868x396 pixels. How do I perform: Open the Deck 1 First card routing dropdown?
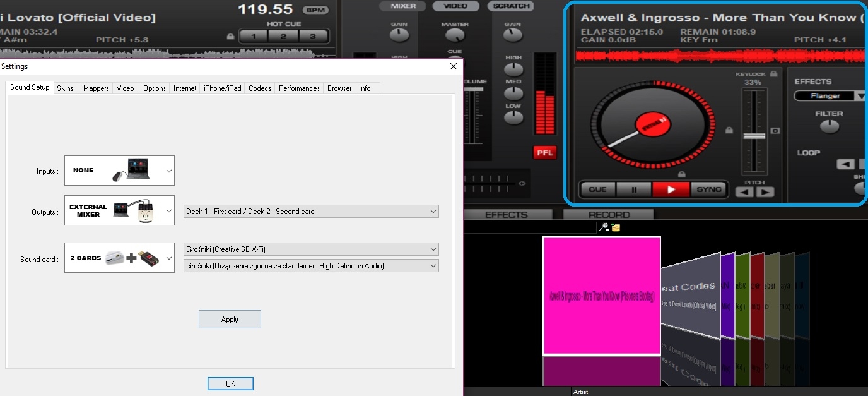click(311, 212)
